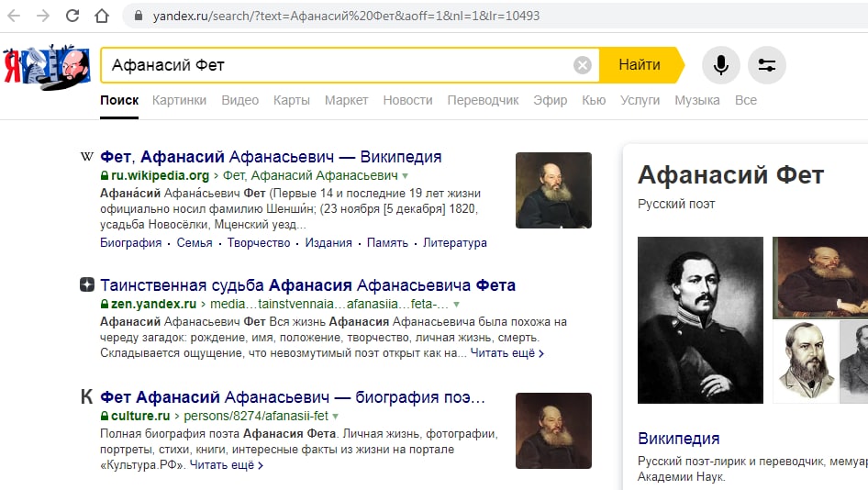Open the engraved bearded portrait thumbnail
Viewport: 868px width, 490px height.
[x=806, y=362]
